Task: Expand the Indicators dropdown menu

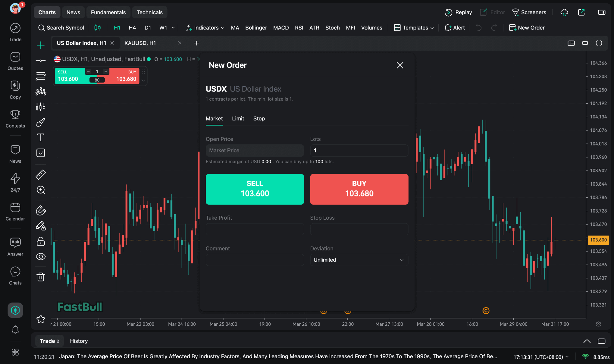Action: tap(206, 28)
